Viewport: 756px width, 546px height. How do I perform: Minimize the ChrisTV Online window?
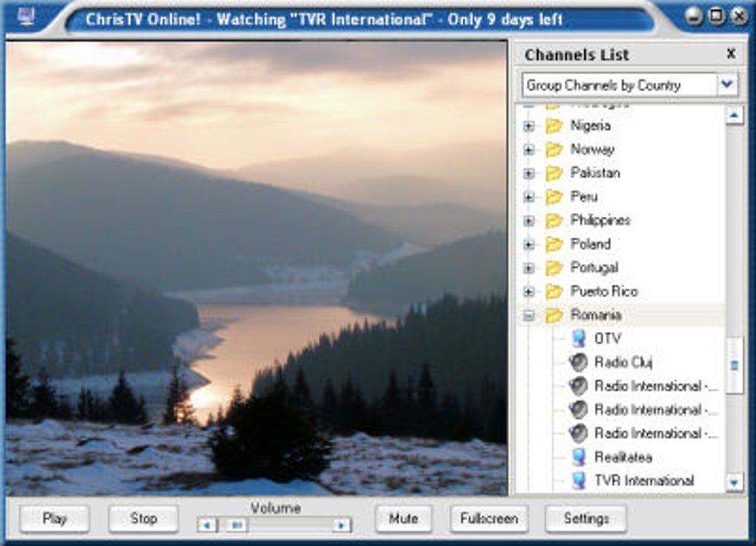(x=694, y=16)
